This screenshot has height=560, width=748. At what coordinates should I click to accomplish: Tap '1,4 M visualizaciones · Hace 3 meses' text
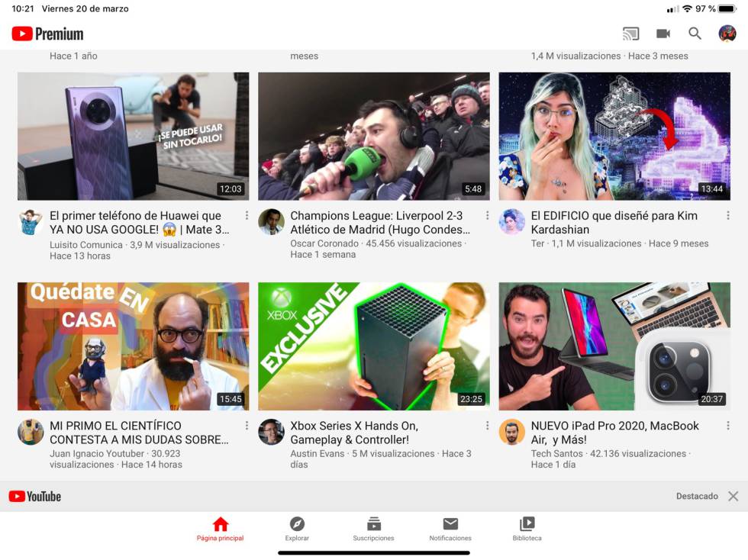click(609, 56)
